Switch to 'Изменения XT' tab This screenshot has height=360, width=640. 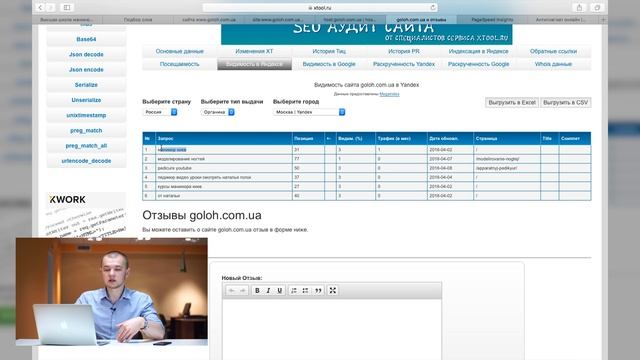coord(254,51)
